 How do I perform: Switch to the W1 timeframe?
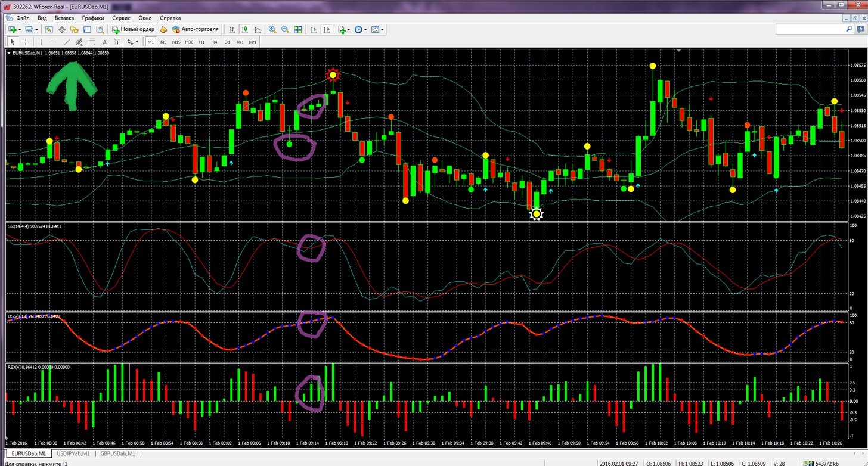point(240,42)
